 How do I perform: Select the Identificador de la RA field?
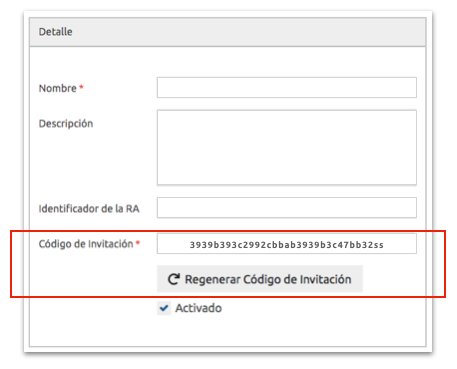(287, 207)
